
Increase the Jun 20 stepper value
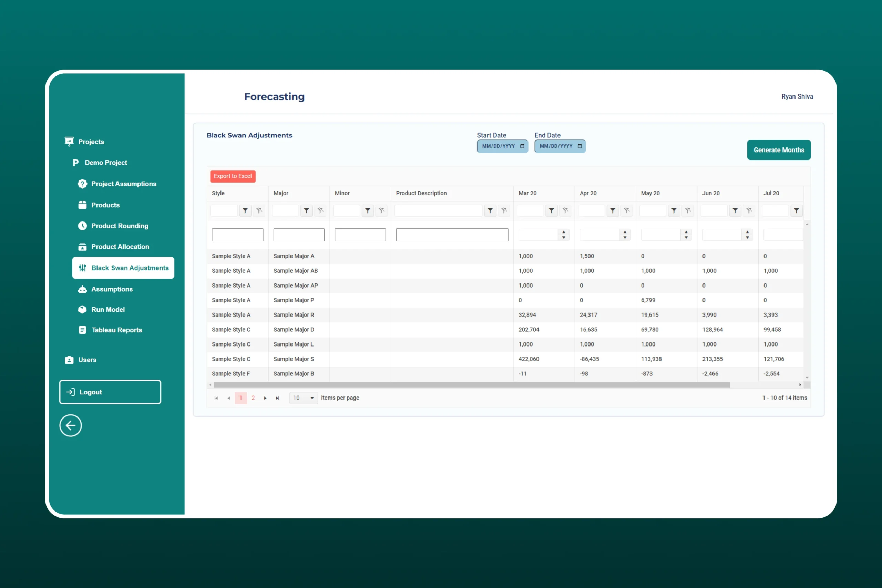(747, 232)
